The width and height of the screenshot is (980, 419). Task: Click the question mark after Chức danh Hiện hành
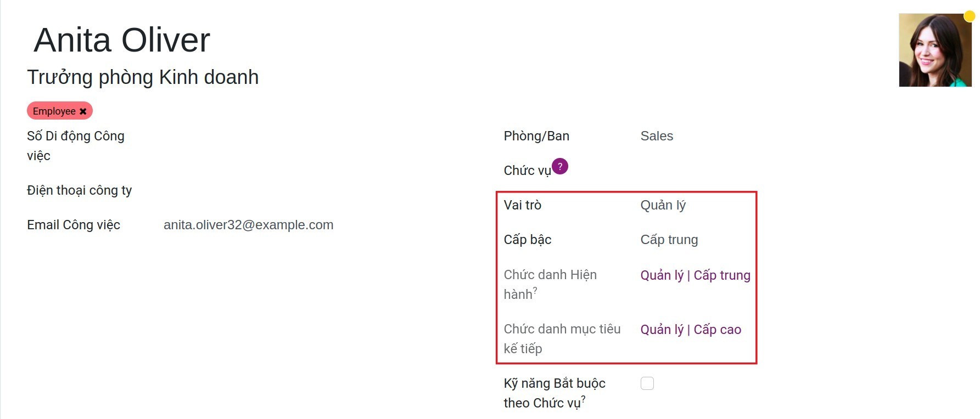535,291
